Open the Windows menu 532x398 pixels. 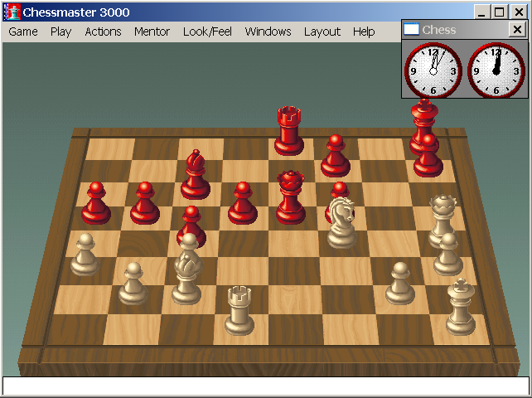tap(268, 32)
